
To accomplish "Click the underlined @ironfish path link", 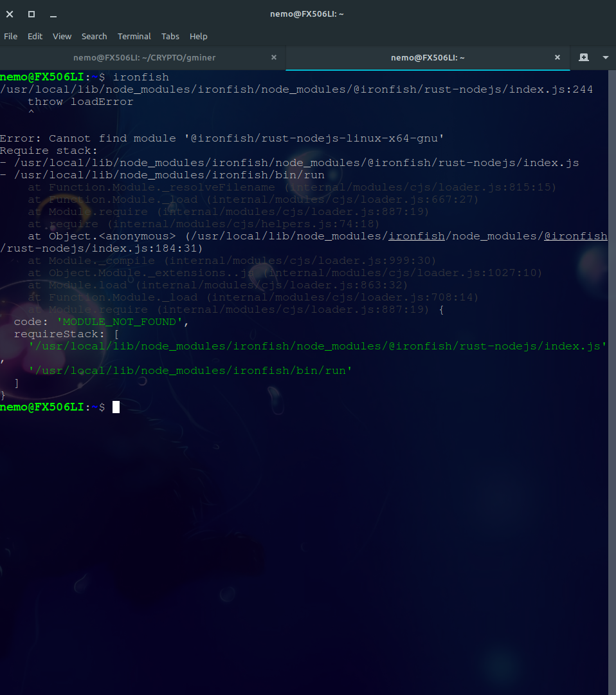I will coord(575,236).
